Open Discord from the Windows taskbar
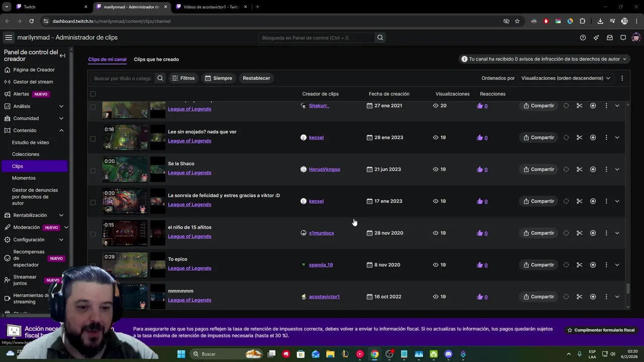 click(448, 354)
